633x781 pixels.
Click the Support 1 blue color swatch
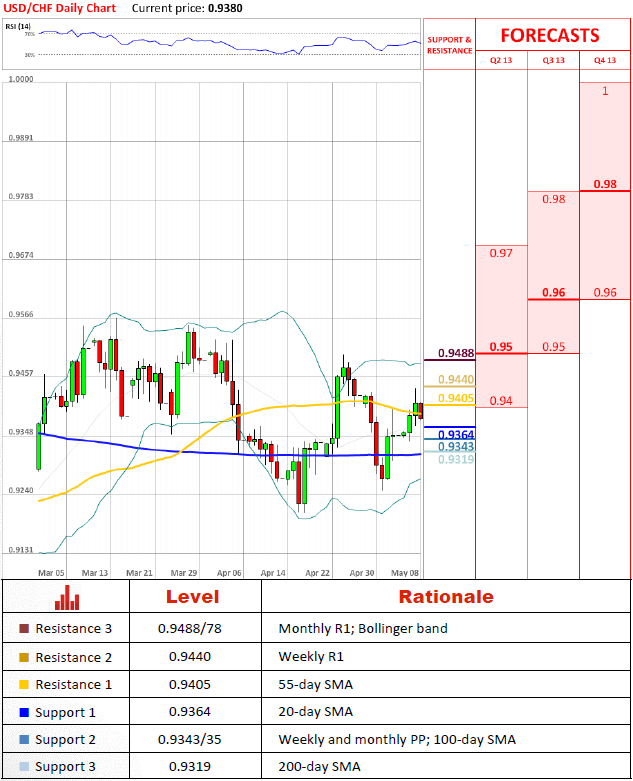[x=24, y=712]
